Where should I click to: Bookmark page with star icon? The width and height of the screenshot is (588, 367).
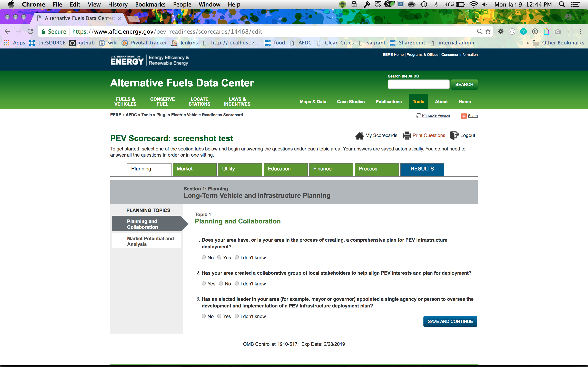(x=488, y=32)
